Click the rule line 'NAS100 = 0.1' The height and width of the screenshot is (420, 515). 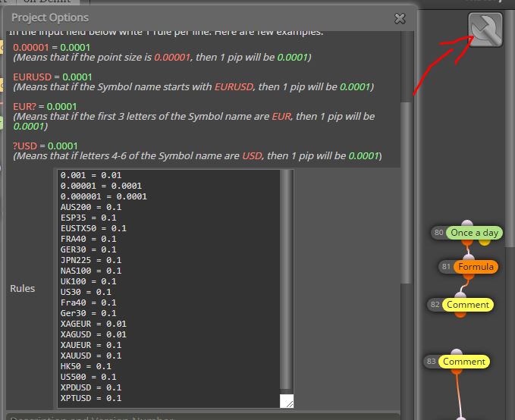tap(91, 271)
